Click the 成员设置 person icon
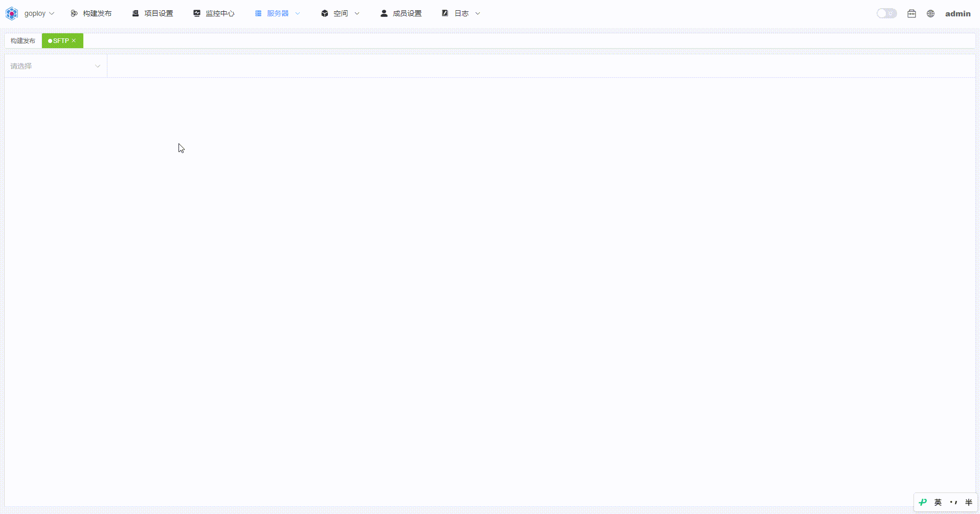 pos(384,13)
